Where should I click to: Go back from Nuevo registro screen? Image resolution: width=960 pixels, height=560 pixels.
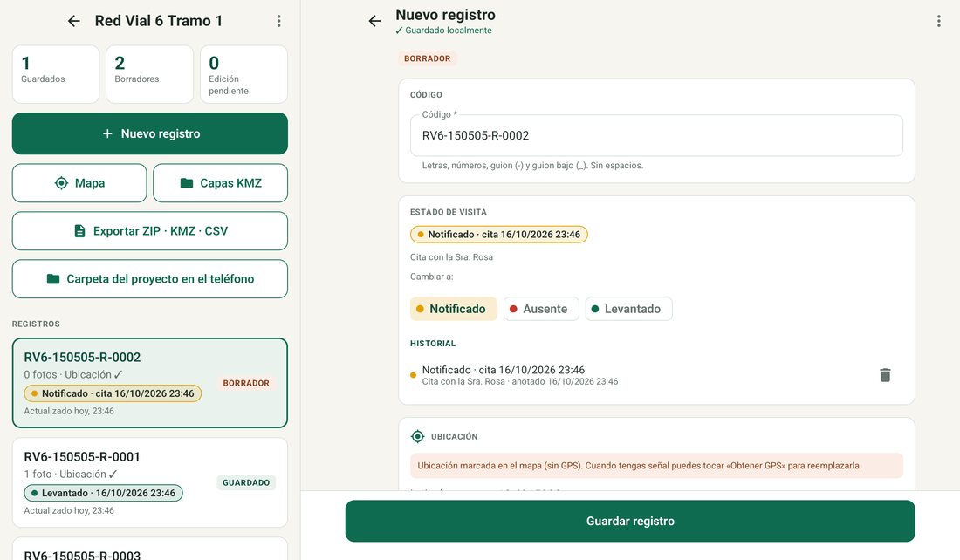coord(374,22)
